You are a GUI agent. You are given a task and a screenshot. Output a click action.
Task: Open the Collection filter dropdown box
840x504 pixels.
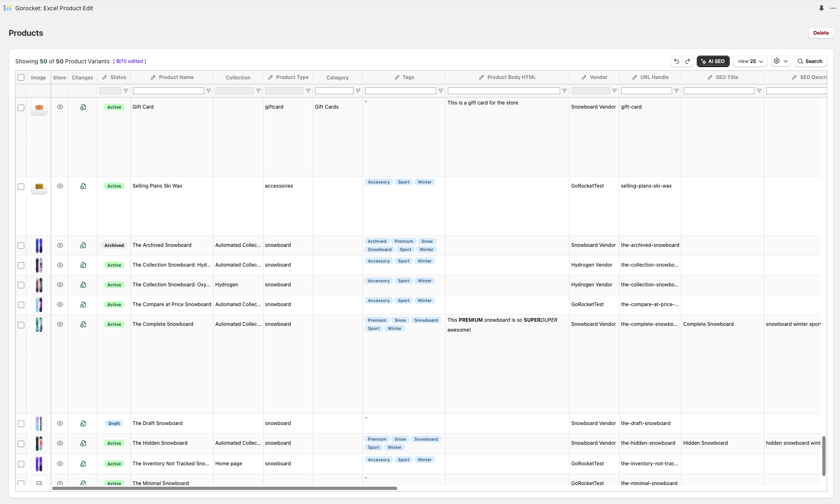click(235, 91)
